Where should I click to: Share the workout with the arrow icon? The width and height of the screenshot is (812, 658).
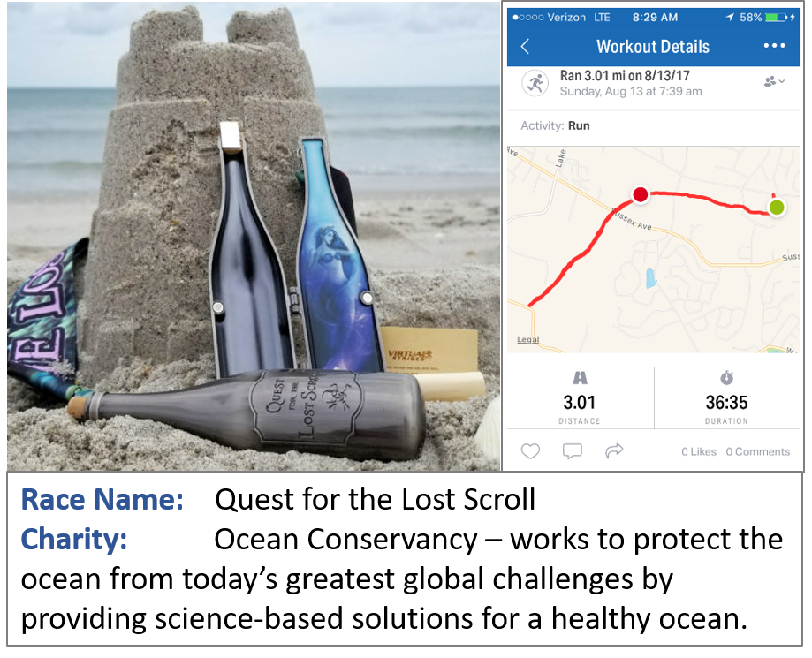614,451
